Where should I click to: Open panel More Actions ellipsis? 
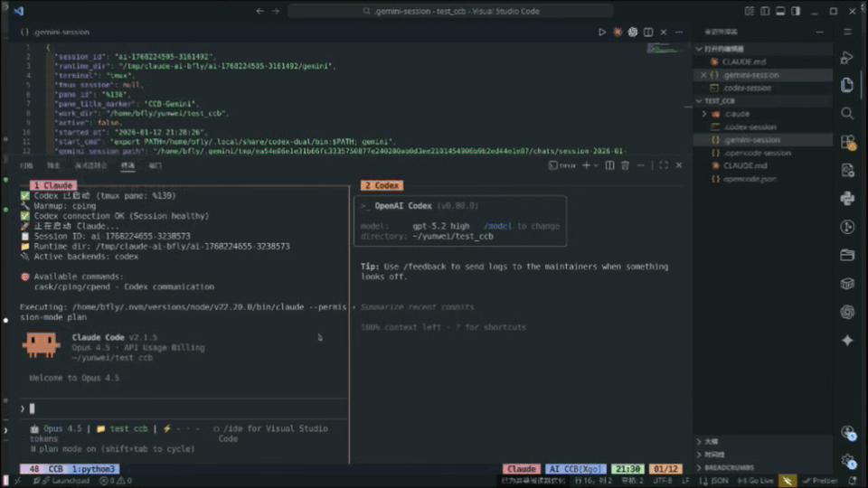tap(640, 165)
